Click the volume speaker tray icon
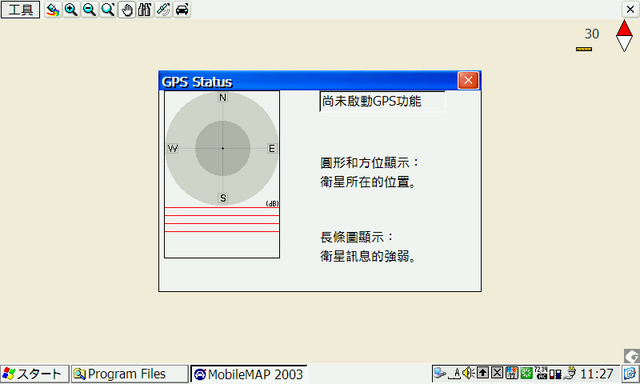The image size is (640, 384). click(x=469, y=373)
